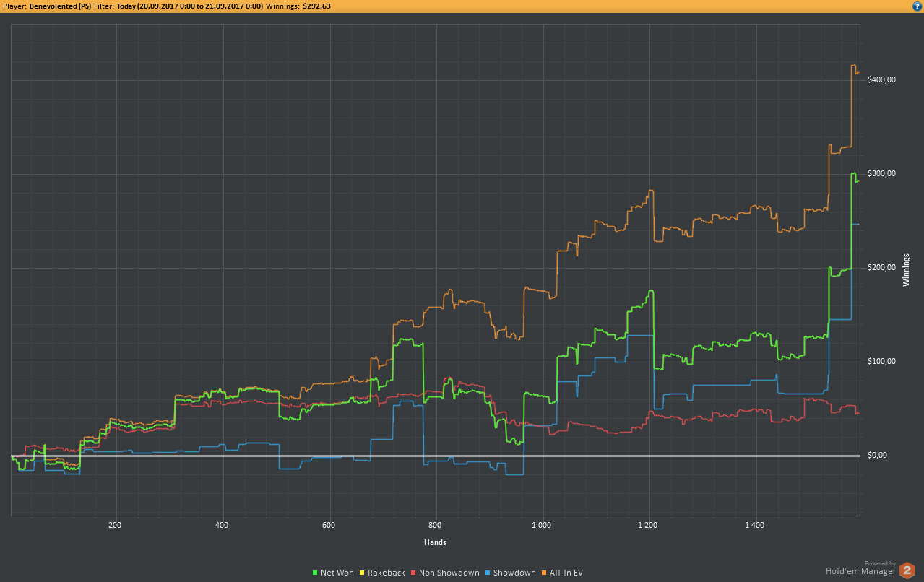This screenshot has width=924, height=582.
Task: Toggle the Net Won legend series
Action: [x=333, y=573]
